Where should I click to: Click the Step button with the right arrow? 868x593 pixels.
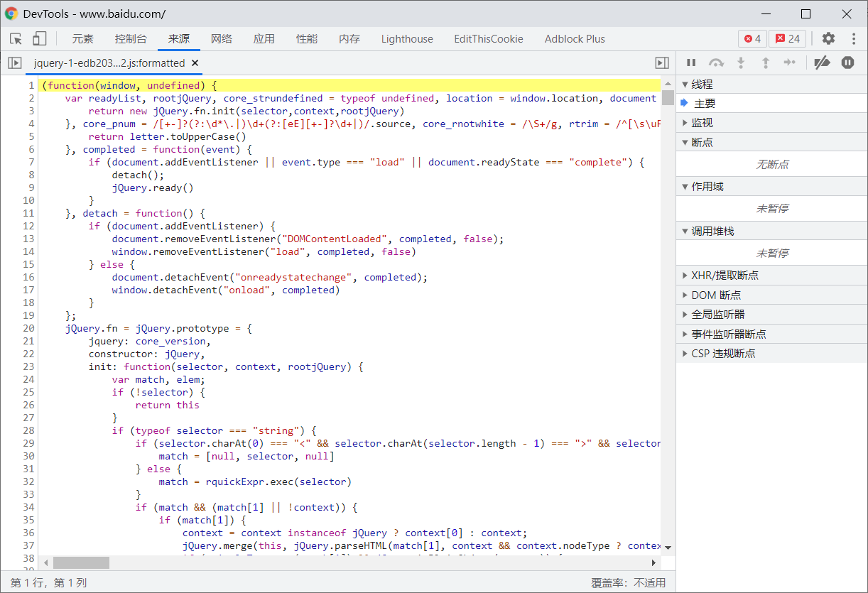790,63
